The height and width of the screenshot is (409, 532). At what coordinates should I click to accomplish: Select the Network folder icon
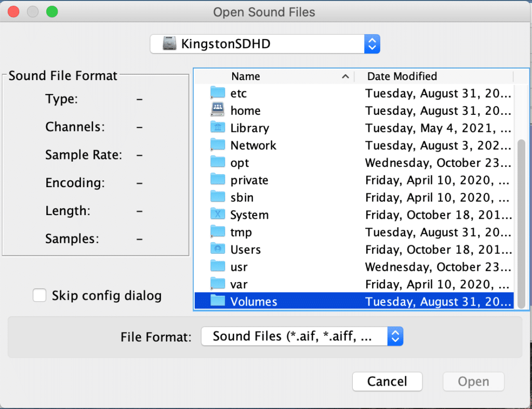coord(217,145)
